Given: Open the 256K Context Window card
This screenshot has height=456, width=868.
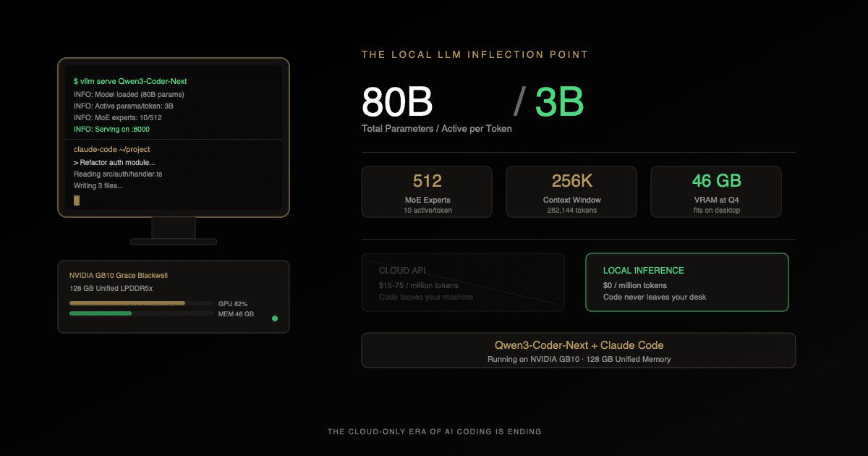Looking at the screenshot, I should point(571,192).
